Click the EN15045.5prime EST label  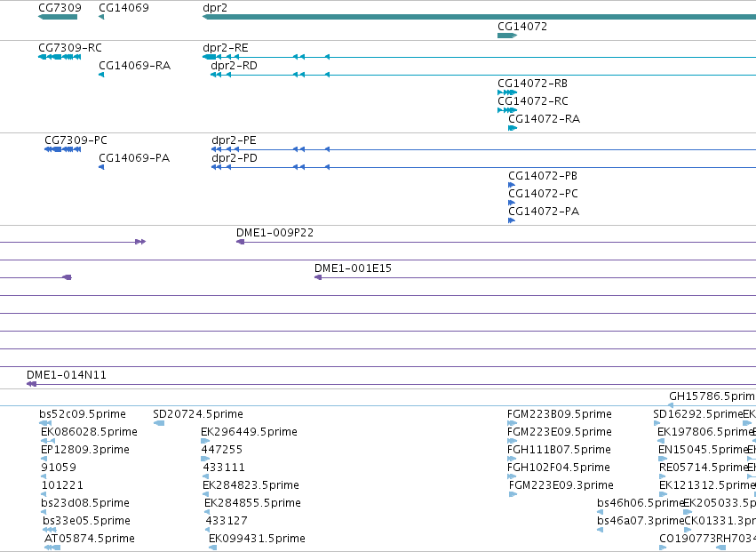(703, 450)
